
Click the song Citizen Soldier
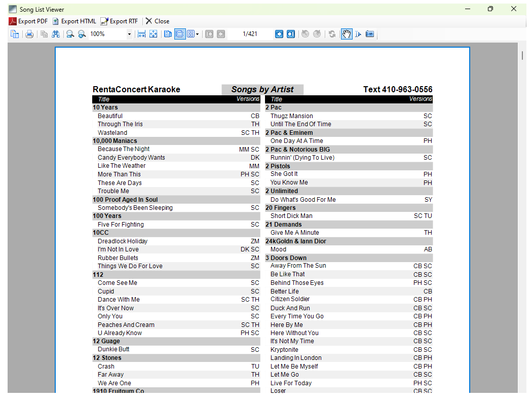(x=290, y=299)
